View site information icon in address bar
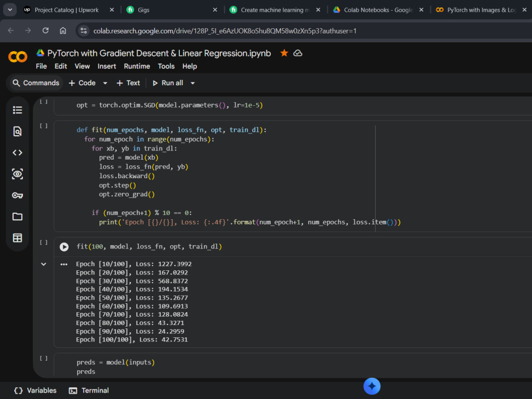This screenshot has width=532, height=399. point(84,31)
